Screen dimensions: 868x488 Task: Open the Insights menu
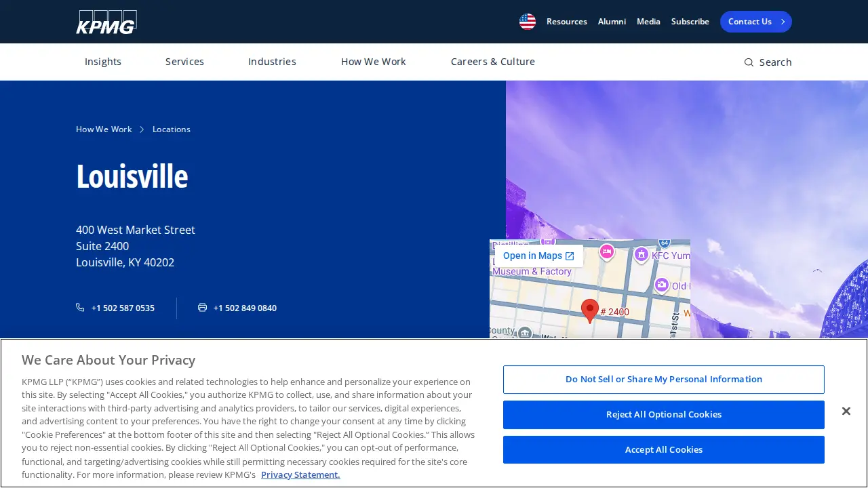(x=103, y=62)
